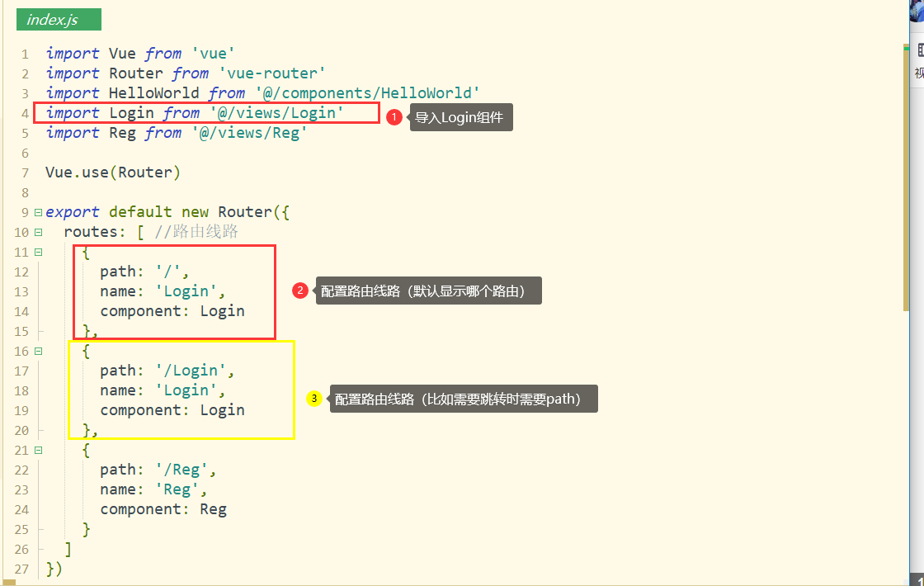Click the import Vue from 'vue' line
The image size is (924, 586).
[140, 54]
